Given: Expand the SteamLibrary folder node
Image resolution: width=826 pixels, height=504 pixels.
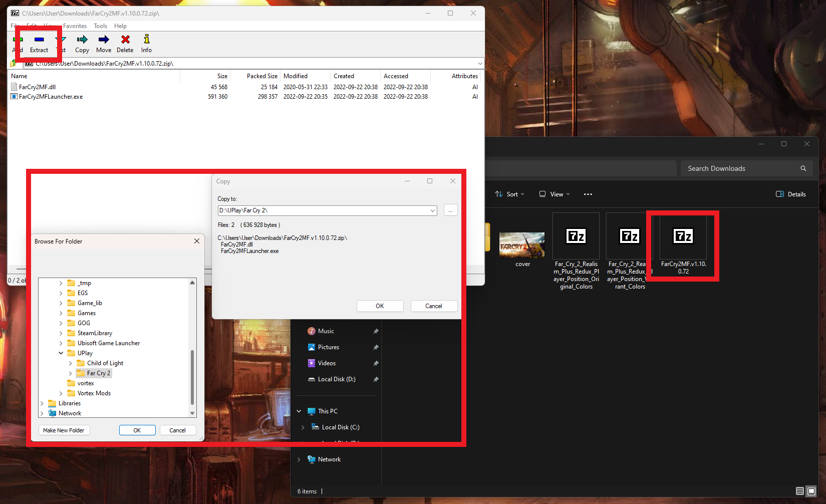Looking at the screenshot, I should point(61,333).
